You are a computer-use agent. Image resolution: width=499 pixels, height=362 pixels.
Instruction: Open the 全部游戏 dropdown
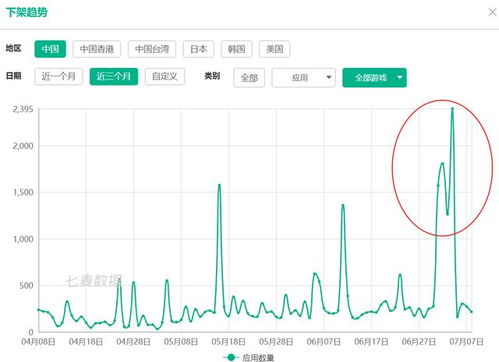375,78
